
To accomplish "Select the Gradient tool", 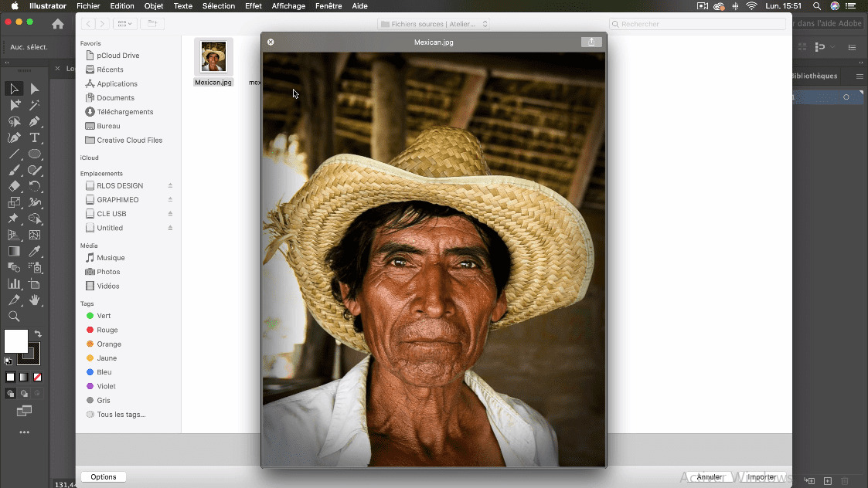I will pos(14,251).
